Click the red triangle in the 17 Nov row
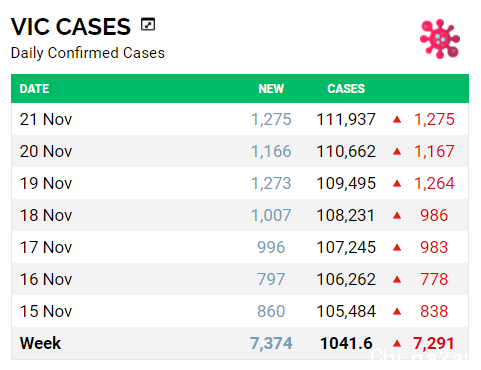Viewport: 481px width, 370px height. click(397, 247)
